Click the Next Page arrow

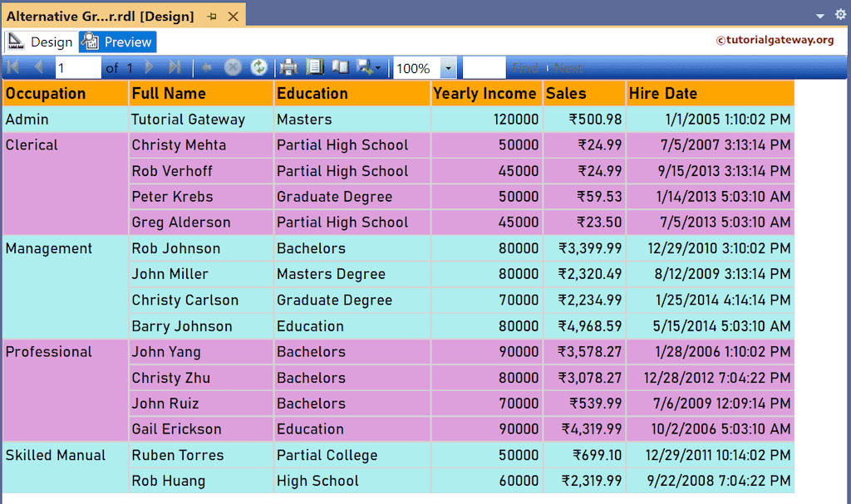pyautogui.click(x=150, y=68)
